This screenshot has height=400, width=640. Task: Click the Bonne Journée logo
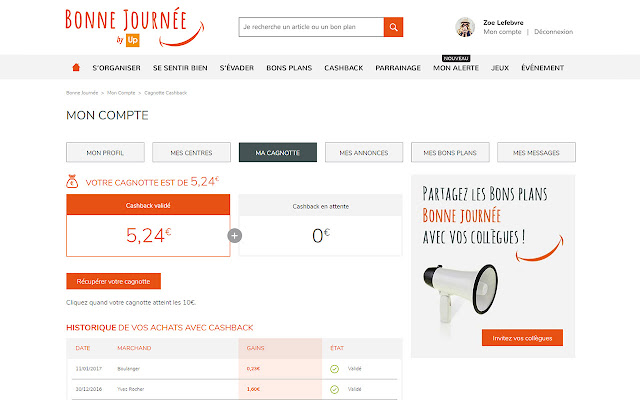(x=135, y=27)
